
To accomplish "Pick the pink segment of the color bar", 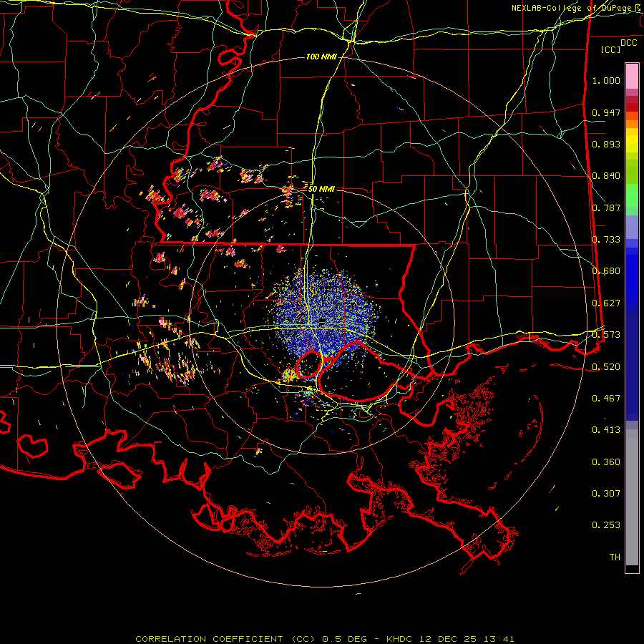I will click(632, 76).
